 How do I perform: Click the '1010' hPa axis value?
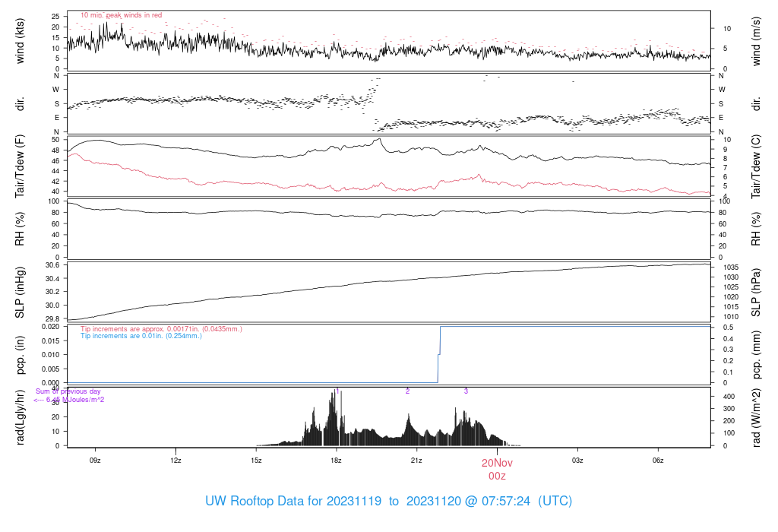(731, 317)
